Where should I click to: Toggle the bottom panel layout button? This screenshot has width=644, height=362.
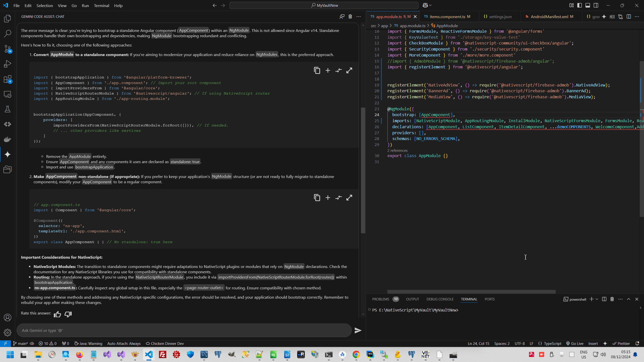(x=588, y=5)
